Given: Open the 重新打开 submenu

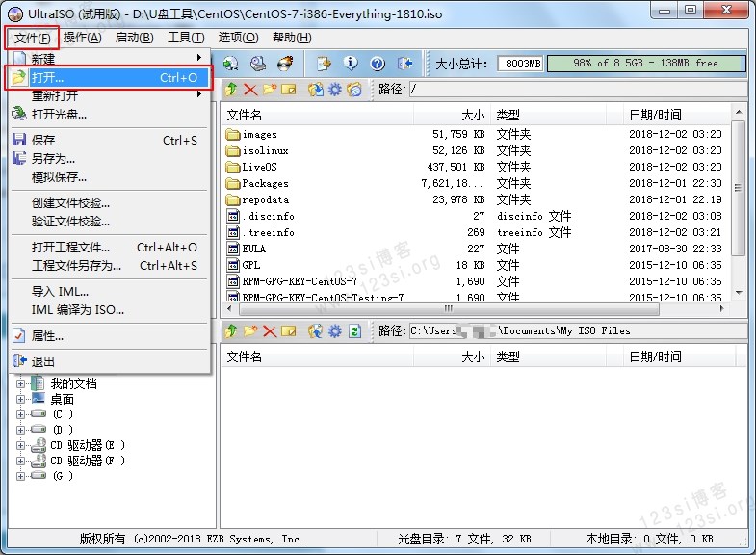Looking at the screenshot, I should tap(110, 96).
